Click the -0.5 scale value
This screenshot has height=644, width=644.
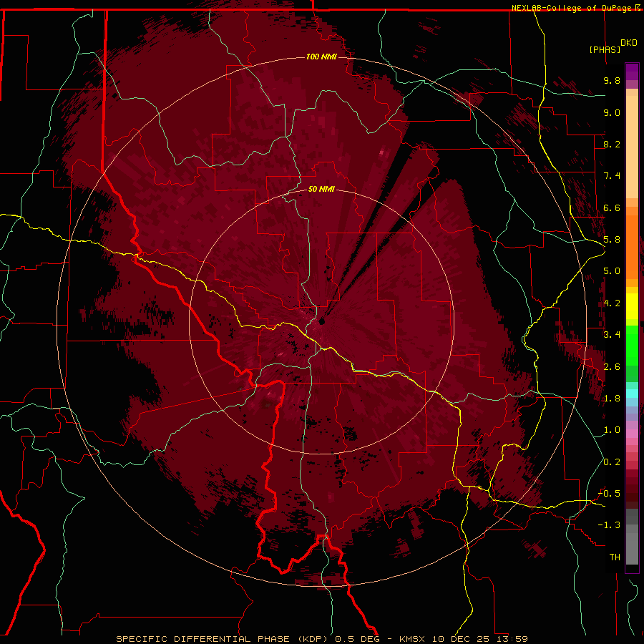(609, 494)
